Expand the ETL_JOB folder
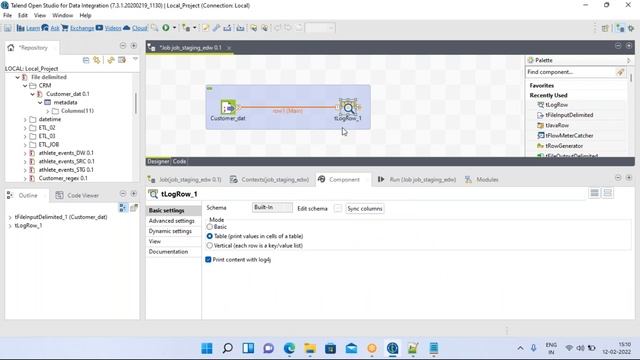 point(25,145)
